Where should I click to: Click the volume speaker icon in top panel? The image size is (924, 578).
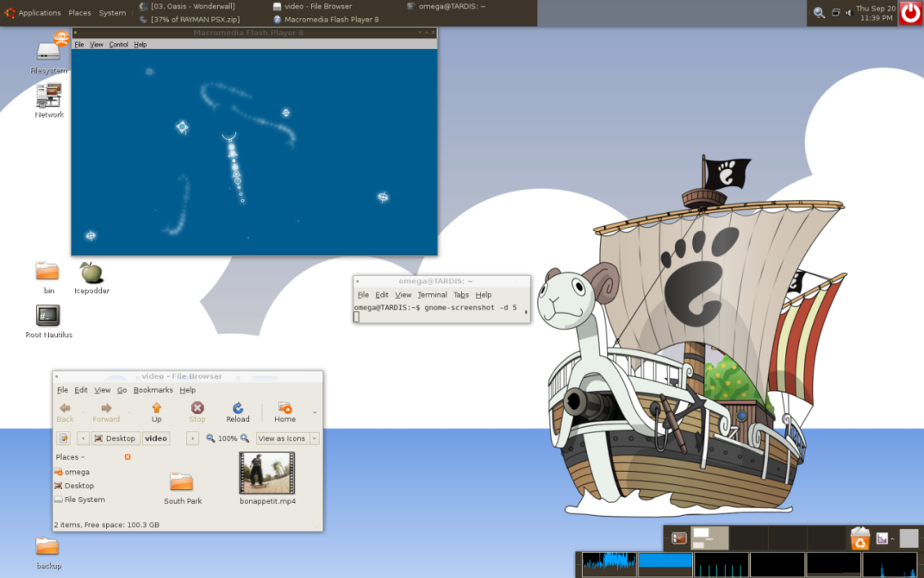849,12
